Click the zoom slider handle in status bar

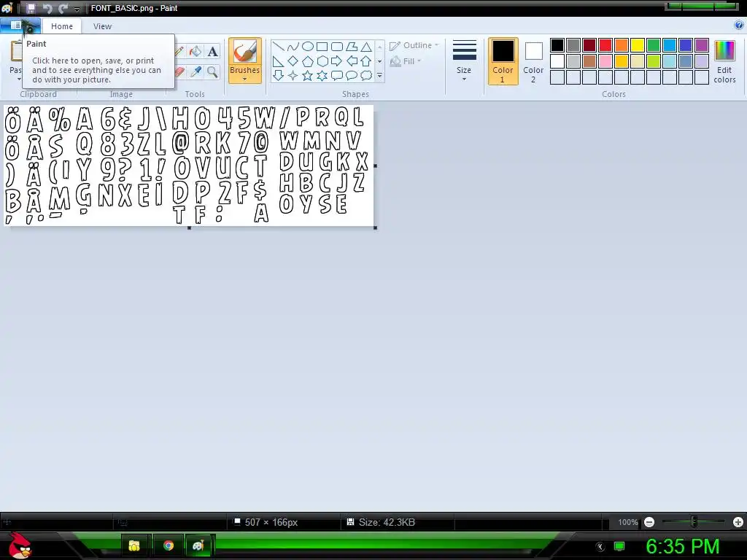[694, 522]
